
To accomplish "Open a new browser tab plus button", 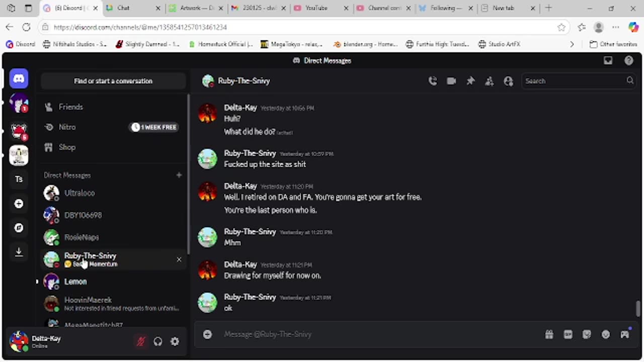I will point(548,8).
